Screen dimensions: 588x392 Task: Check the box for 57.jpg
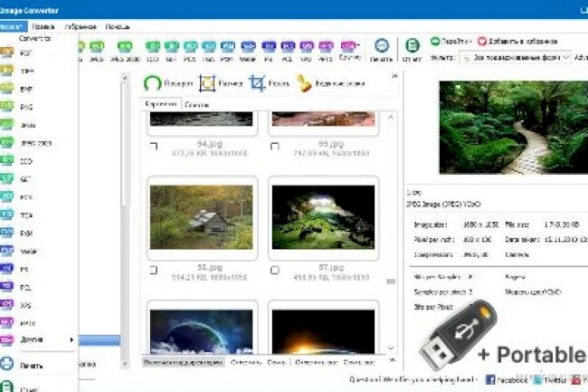[274, 270]
